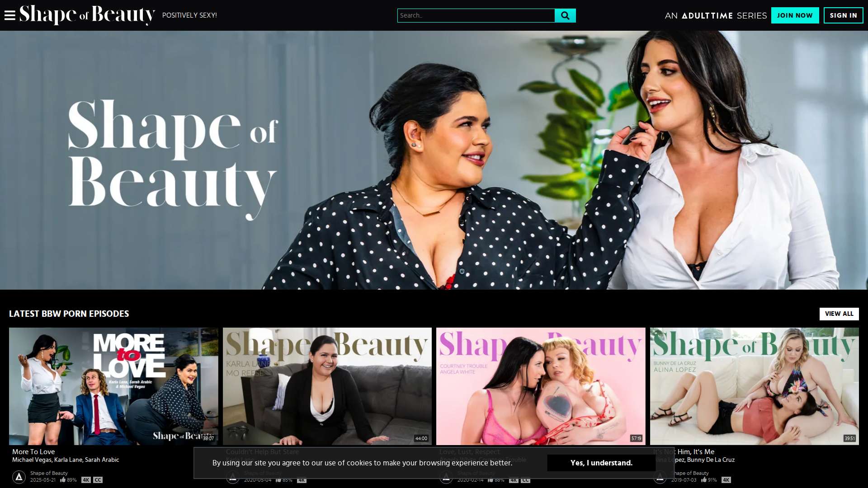Image resolution: width=868 pixels, height=488 pixels.
Task: Click the POSITIVELY SEXY! tagline text
Action: click(x=189, y=15)
